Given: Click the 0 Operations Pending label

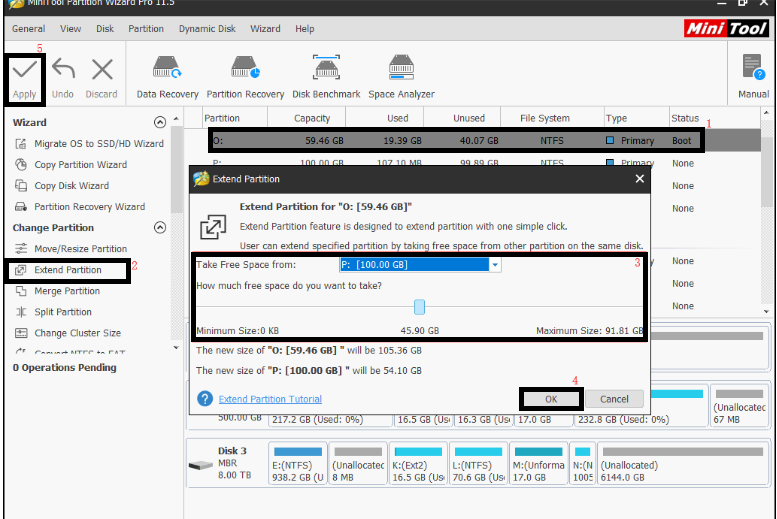Looking at the screenshot, I should pyautogui.click(x=64, y=367).
